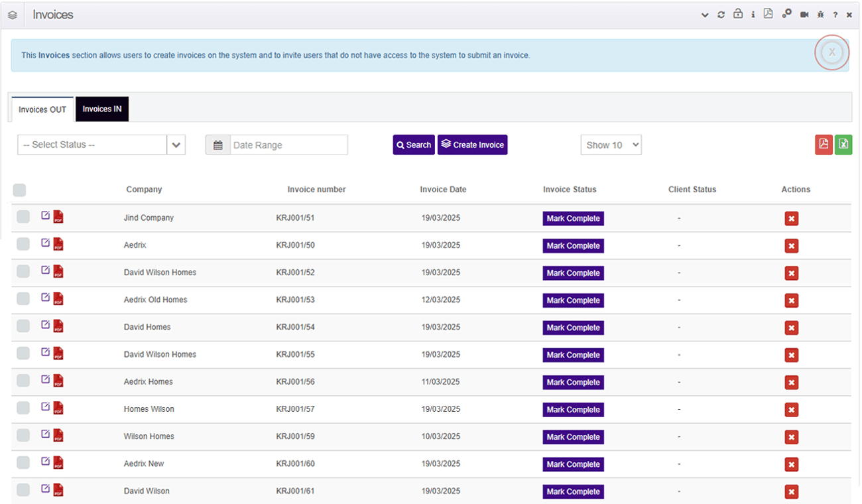Mark invoice KRJ001/51 as complete

click(573, 218)
